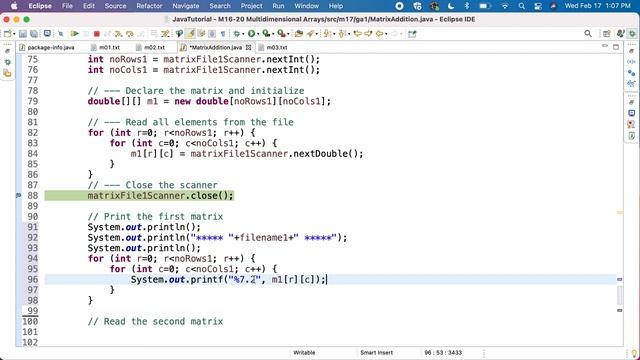Image resolution: width=640 pixels, height=360 pixels.
Task: Click the Wi-Fi menu bar icon
Action: (505, 6)
